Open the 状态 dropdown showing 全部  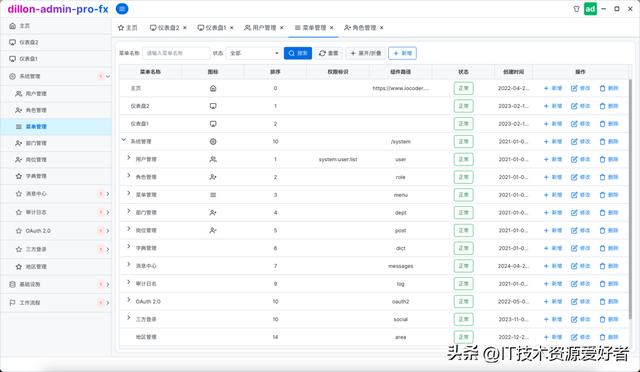tap(253, 53)
